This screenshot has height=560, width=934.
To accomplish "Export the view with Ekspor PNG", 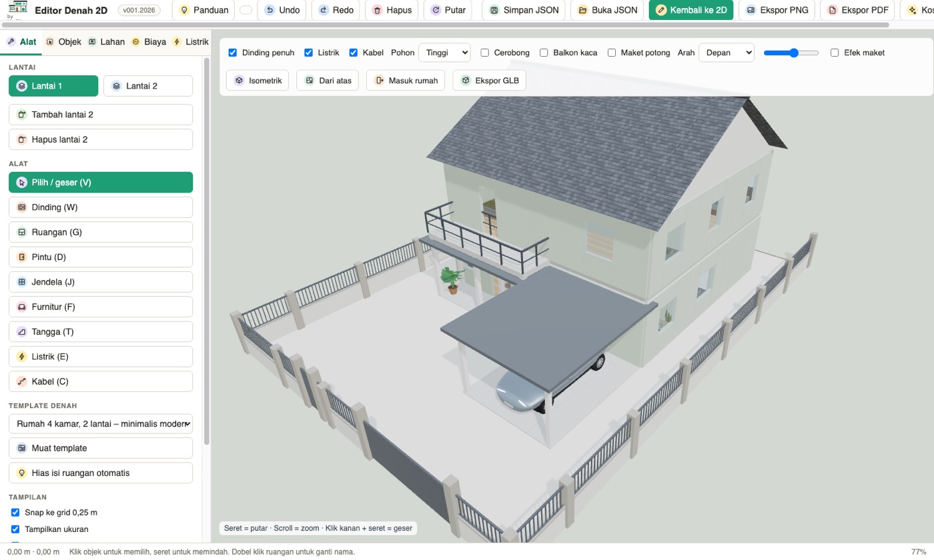I will click(x=777, y=10).
